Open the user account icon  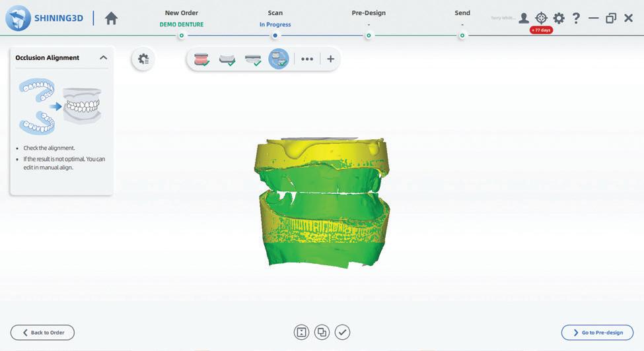coord(524,18)
